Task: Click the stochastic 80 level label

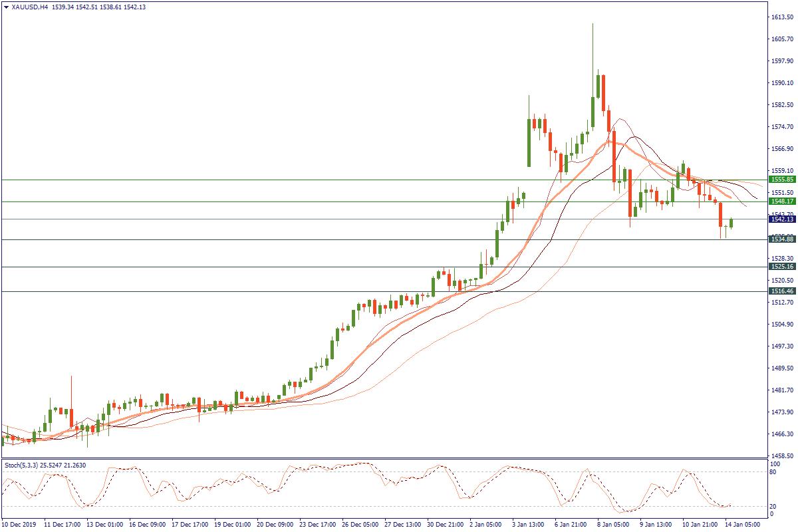Action: 773,472
